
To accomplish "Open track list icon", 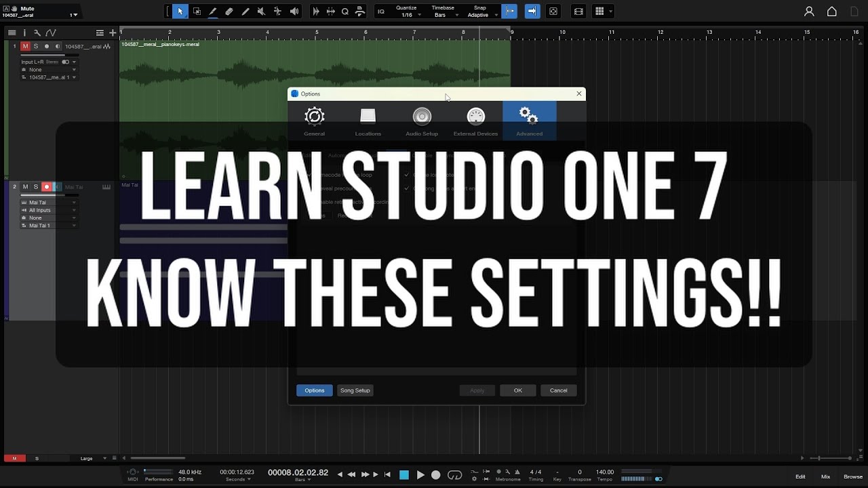I will point(12,33).
